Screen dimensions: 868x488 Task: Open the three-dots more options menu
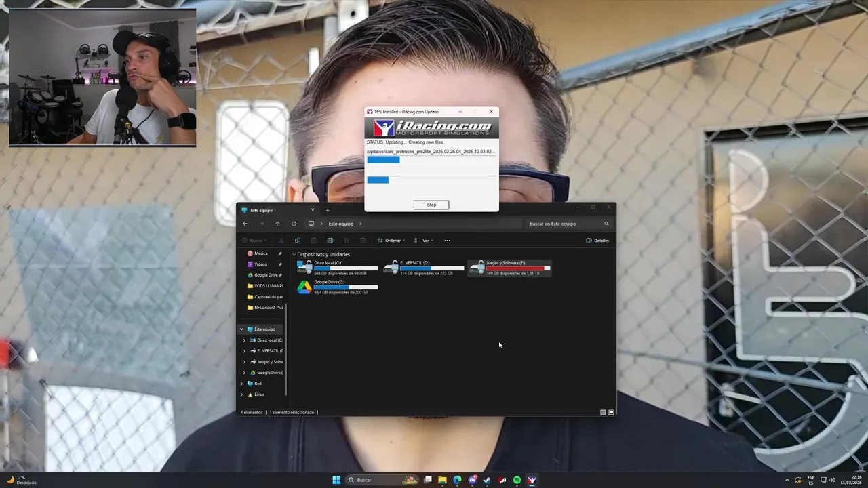(x=447, y=241)
